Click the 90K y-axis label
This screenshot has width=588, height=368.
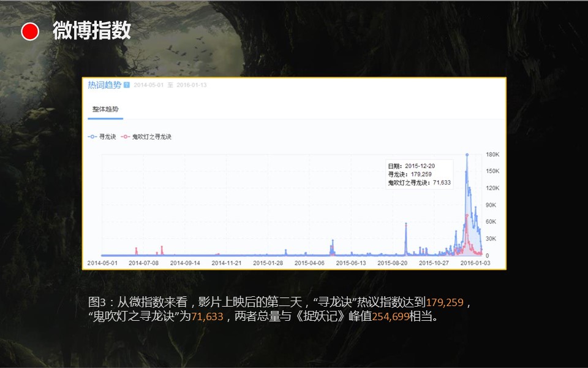tap(491, 205)
